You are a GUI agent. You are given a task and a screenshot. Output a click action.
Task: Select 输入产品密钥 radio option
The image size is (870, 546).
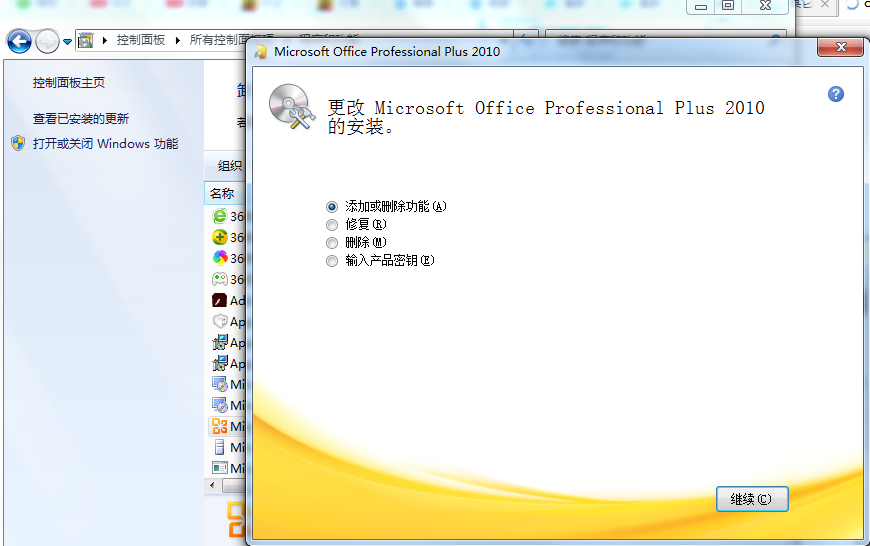332,261
